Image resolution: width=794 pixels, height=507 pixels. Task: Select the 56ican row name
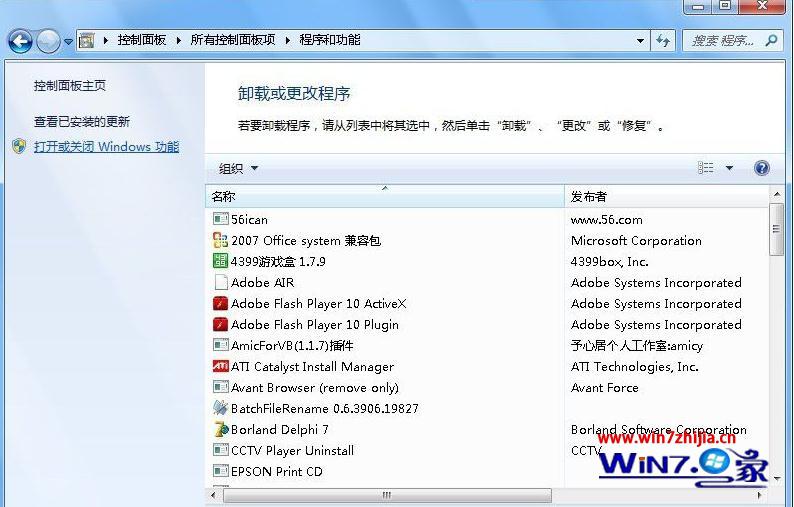[x=249, y=220]
